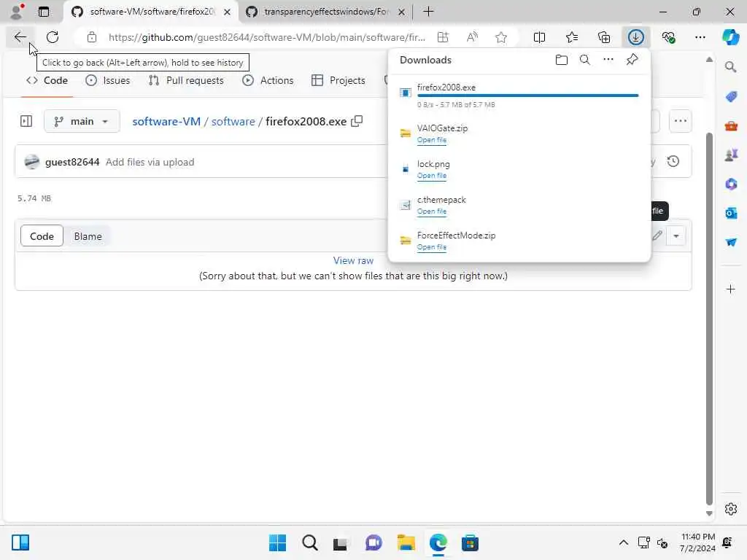Copy file path next to firefox2008.exe

357,122
